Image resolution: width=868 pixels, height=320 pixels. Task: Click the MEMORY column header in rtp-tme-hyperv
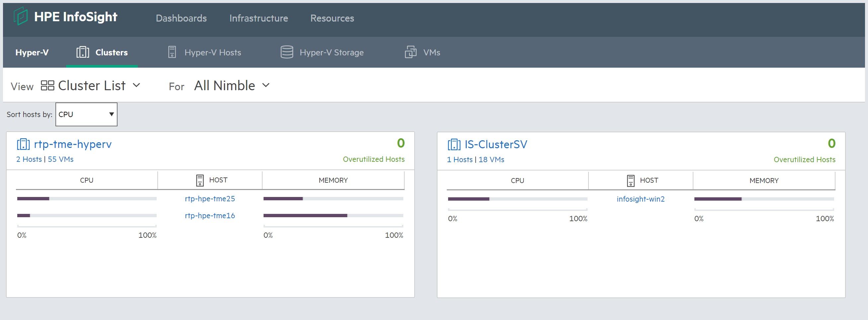(333, 180)
